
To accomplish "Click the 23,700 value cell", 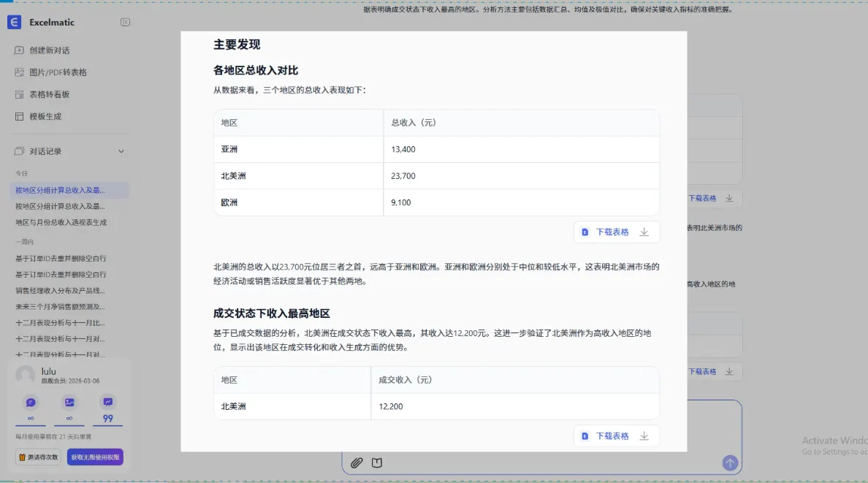I will [x=521, y=176].
